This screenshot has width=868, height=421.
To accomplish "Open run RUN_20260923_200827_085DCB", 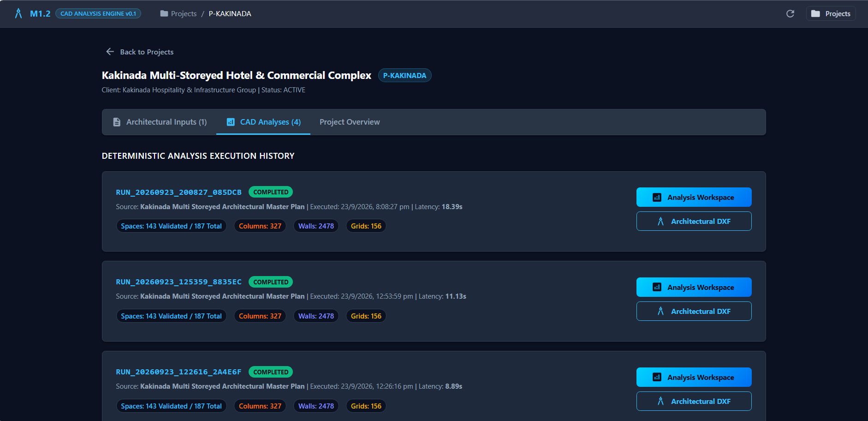I will tap(178, 192).
